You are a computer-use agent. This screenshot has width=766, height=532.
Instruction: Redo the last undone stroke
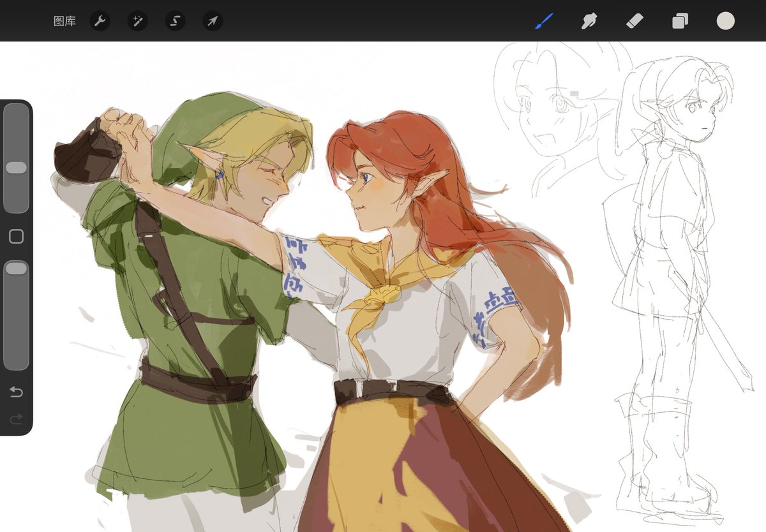coord(16,418)
